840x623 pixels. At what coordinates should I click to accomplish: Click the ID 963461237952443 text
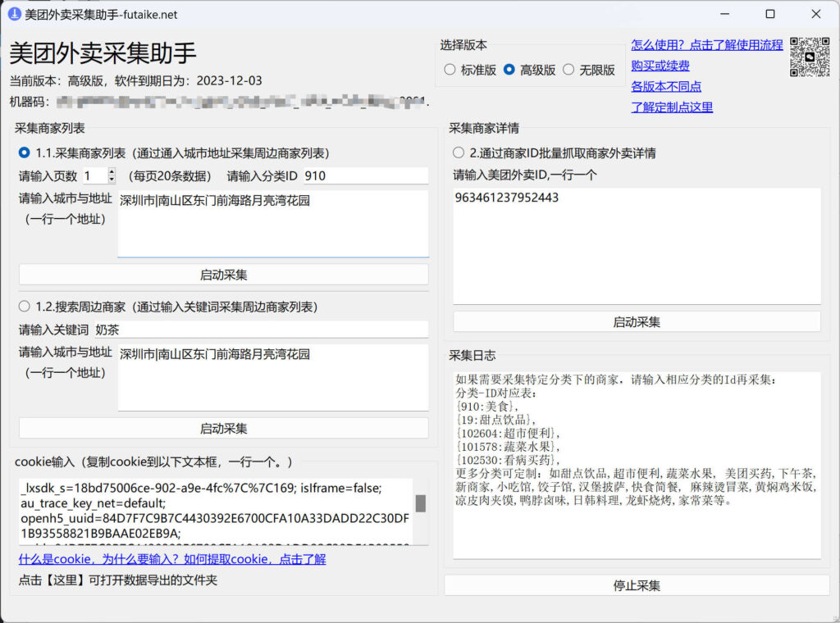[x=507, y=198]
